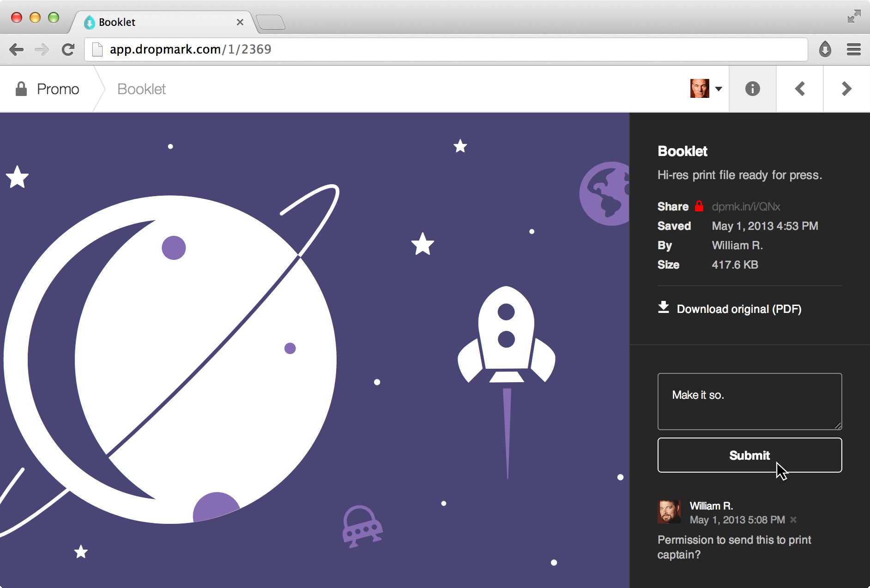Enter fullscreen with the expand arrows
Image resolution: width=870 pixels, height=588 pixels.
854,16
